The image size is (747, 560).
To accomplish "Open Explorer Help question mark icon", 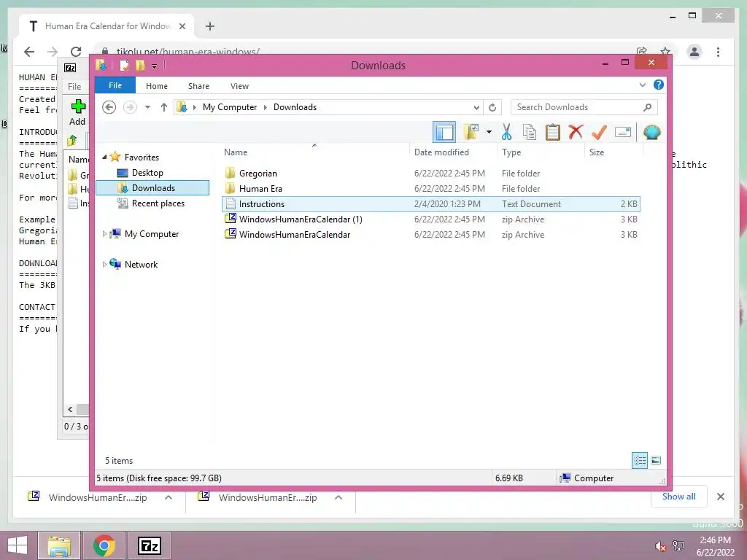I will tap(659, 85).
